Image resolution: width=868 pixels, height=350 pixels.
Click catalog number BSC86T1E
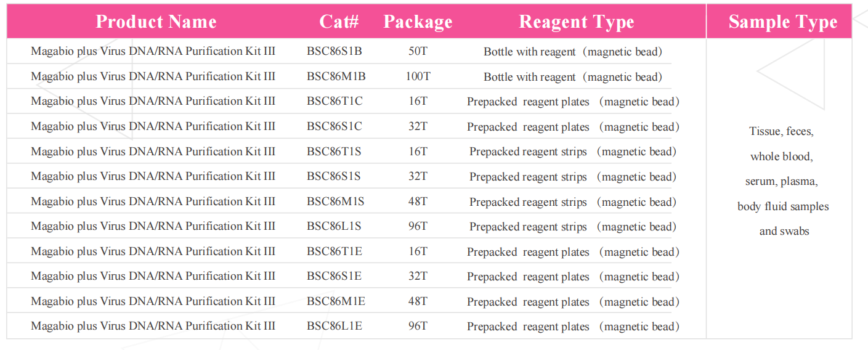click(x=335, y=251)
